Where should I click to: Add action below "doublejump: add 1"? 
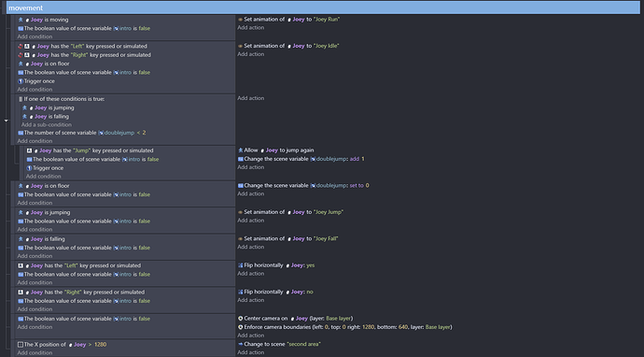coord(250,167)
